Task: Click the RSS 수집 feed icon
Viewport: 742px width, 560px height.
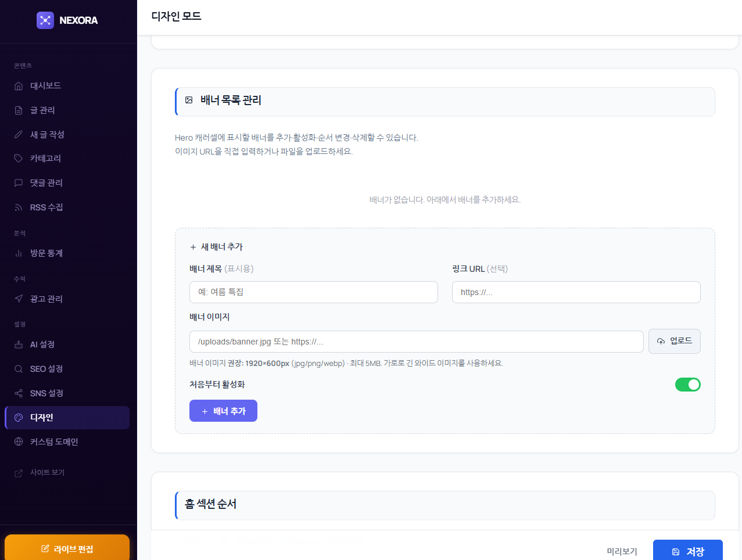Action: tap(19, 207)
